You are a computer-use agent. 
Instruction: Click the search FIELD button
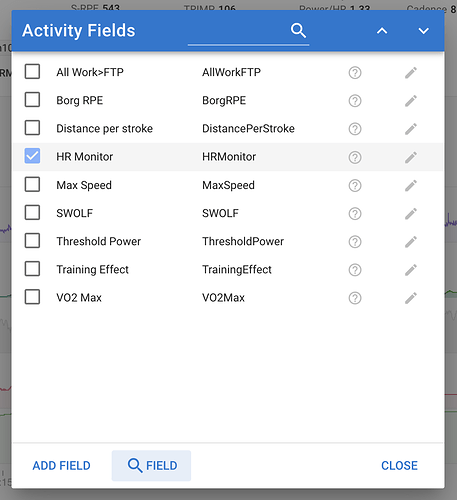[151, 466]
